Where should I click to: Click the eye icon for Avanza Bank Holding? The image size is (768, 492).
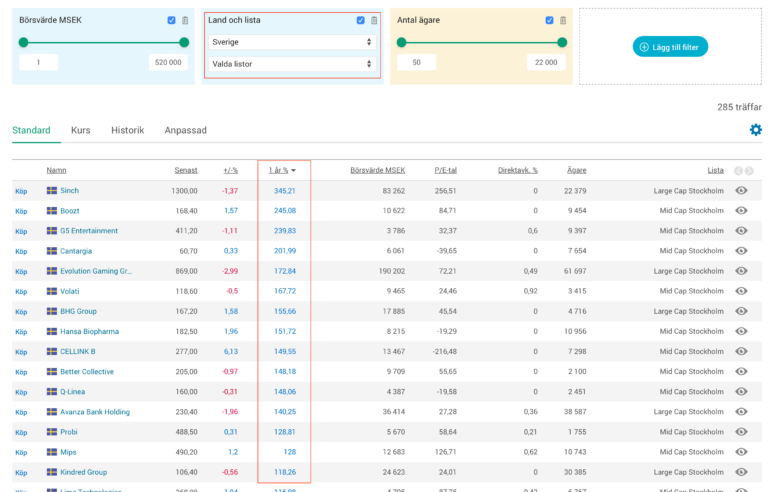coord(741,412)
